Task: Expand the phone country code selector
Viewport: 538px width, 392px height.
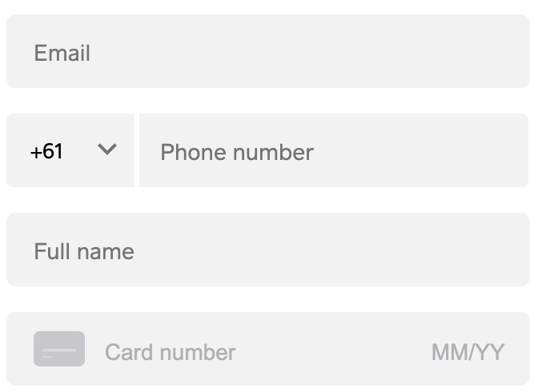Action: pos(70,150)
